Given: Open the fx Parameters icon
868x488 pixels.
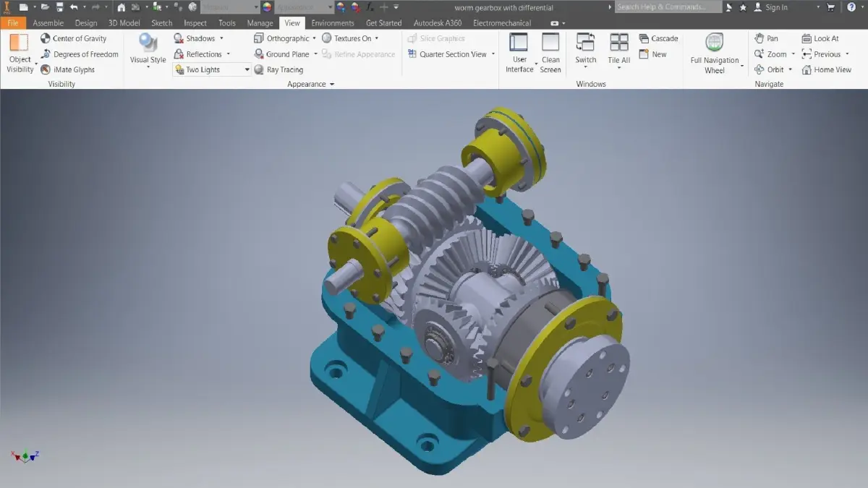Looking at the screenshot, I should click(x=370, y=7).
